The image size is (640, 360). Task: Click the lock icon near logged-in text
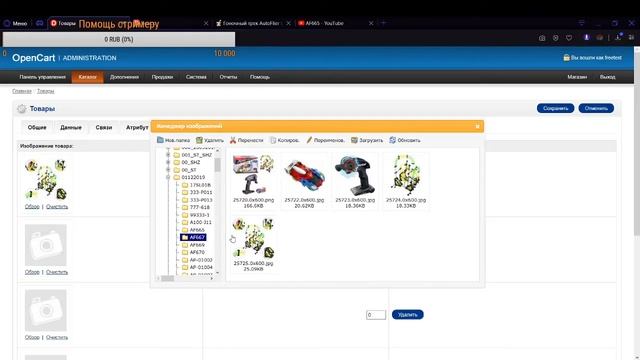(566, 58)
